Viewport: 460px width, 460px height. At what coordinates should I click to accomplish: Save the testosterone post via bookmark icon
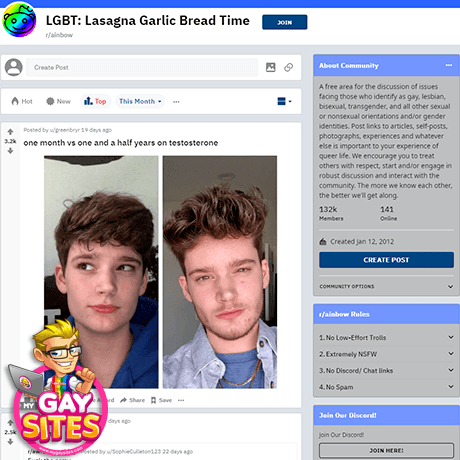tap(161, 400)
